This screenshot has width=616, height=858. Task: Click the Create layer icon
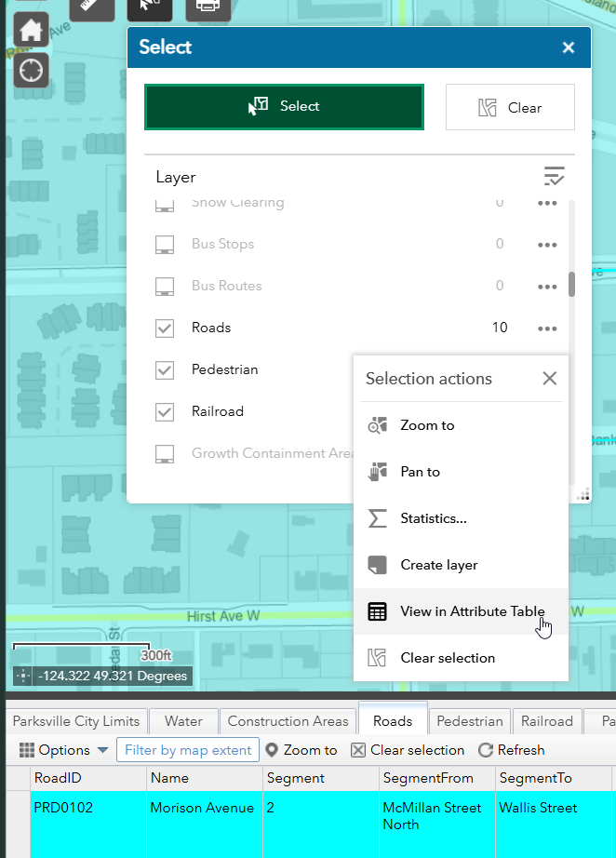tap(378, 565)
